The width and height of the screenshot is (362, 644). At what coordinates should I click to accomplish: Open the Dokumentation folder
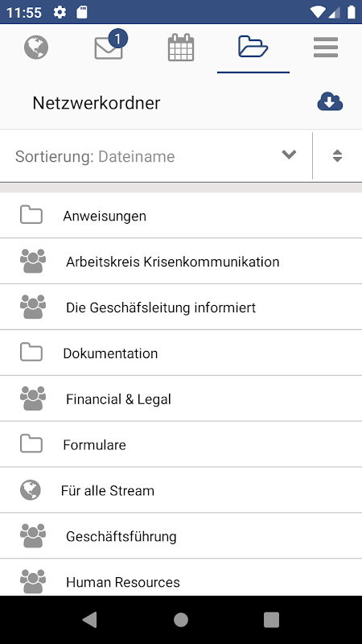pyautogui.click(x=181, y=353)
